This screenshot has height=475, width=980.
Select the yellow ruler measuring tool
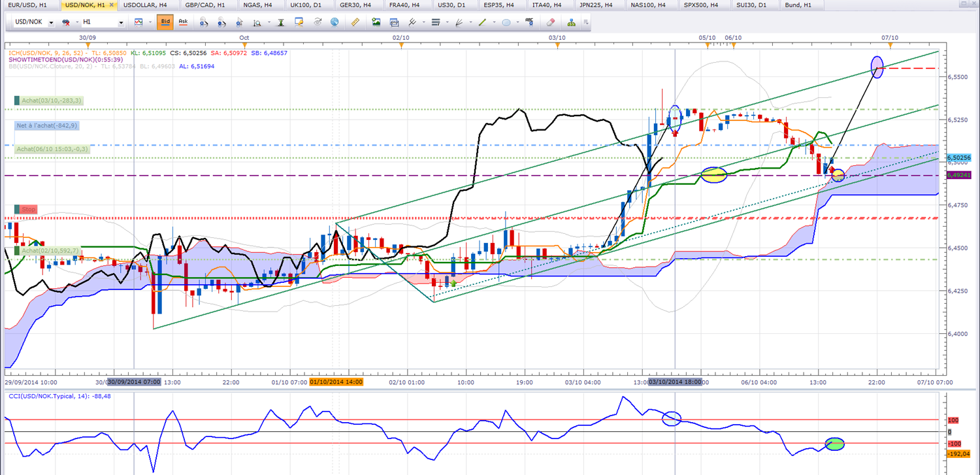point(355,22)
